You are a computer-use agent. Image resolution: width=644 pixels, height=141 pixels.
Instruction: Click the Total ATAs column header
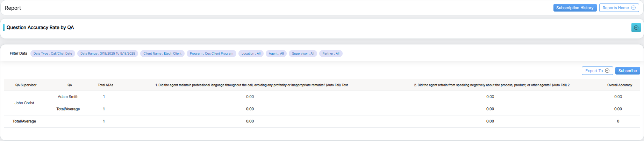(105, 85)
